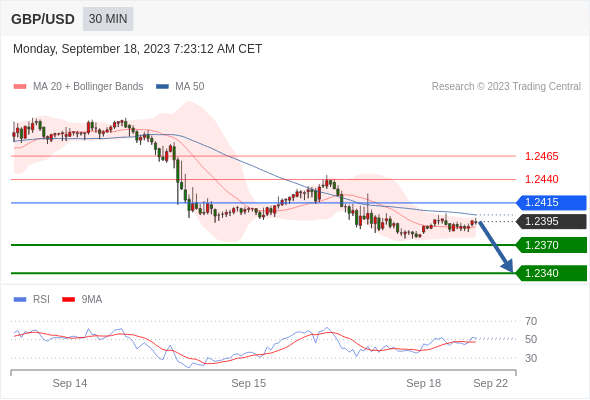This screenshot has width=590, height=400.
Task: Click the pink MA 20 color swatch
Action: (20, 87)
